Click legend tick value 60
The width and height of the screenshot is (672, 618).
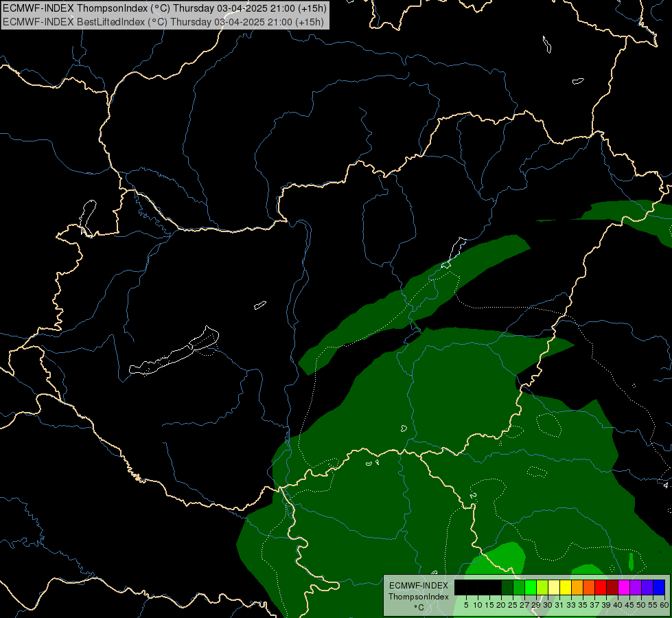click(x=664, y=605)
